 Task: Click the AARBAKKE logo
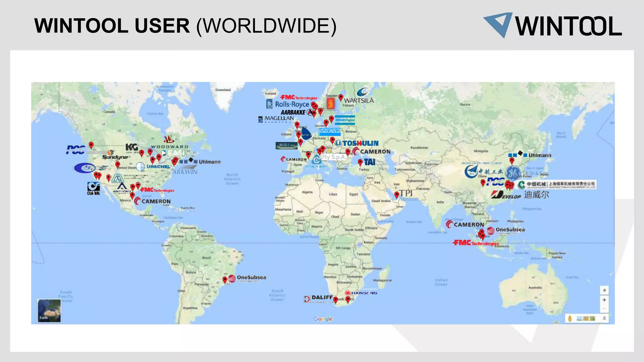tap(297, 112)
